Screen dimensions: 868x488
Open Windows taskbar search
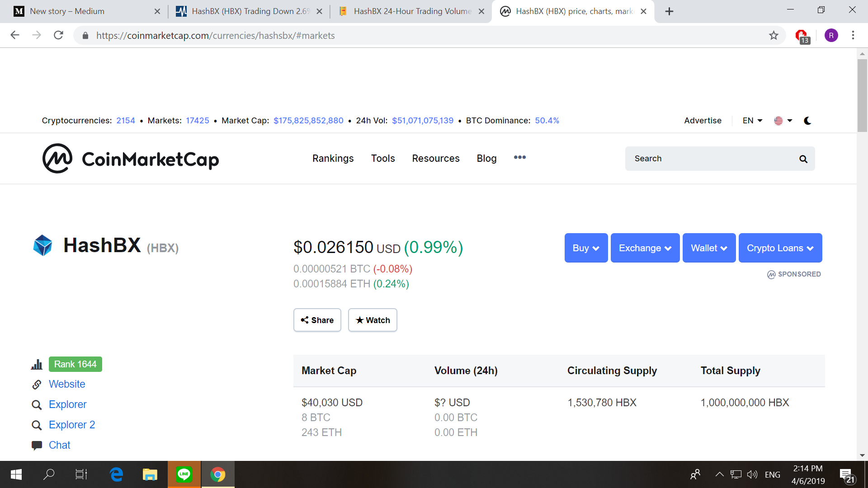pos(49,474)
